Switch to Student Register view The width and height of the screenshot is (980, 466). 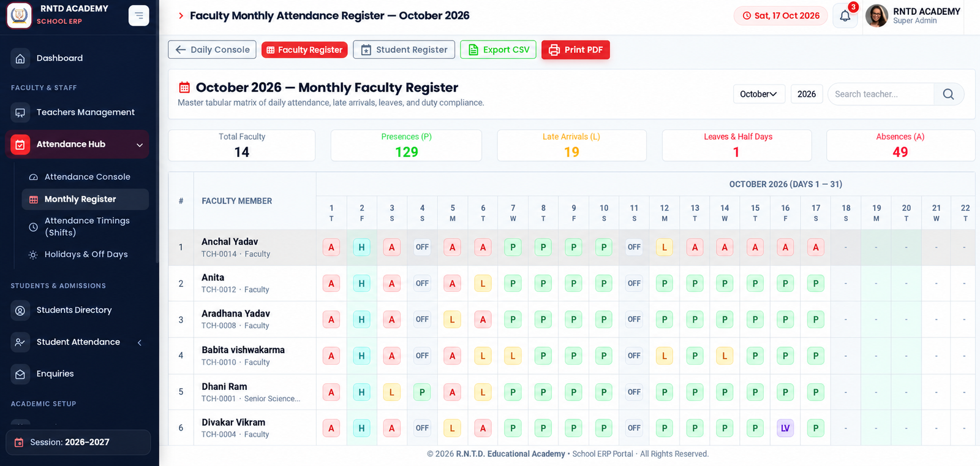pyautogui.click(x=404, y=50)
